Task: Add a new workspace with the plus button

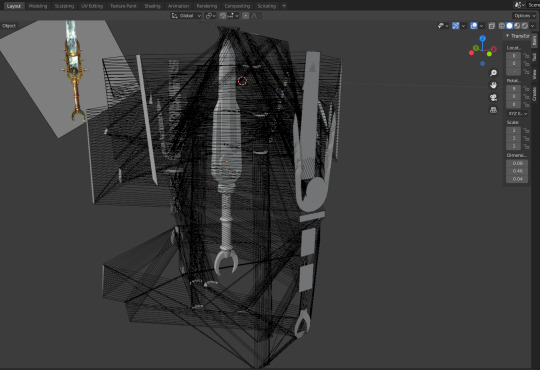Action: 284,6
